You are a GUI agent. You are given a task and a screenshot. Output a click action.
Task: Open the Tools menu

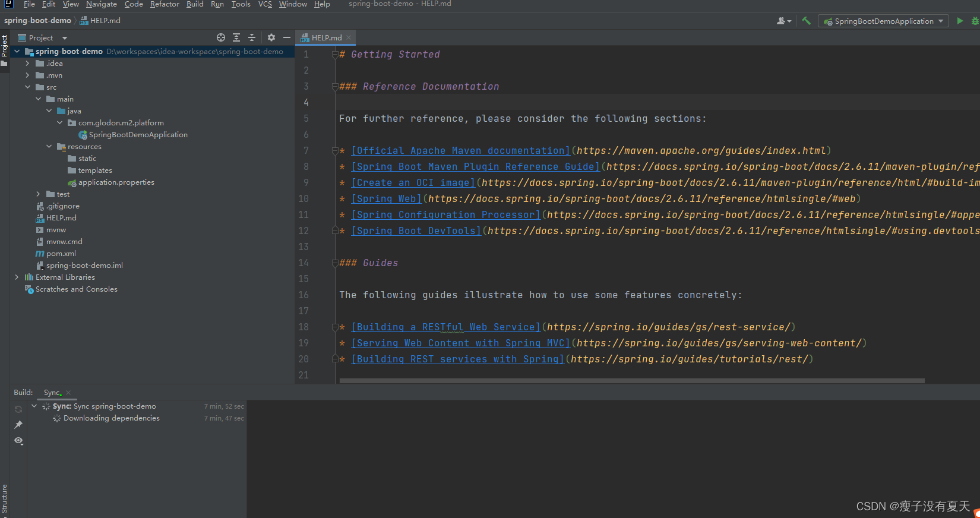click(x=241, y=4)
